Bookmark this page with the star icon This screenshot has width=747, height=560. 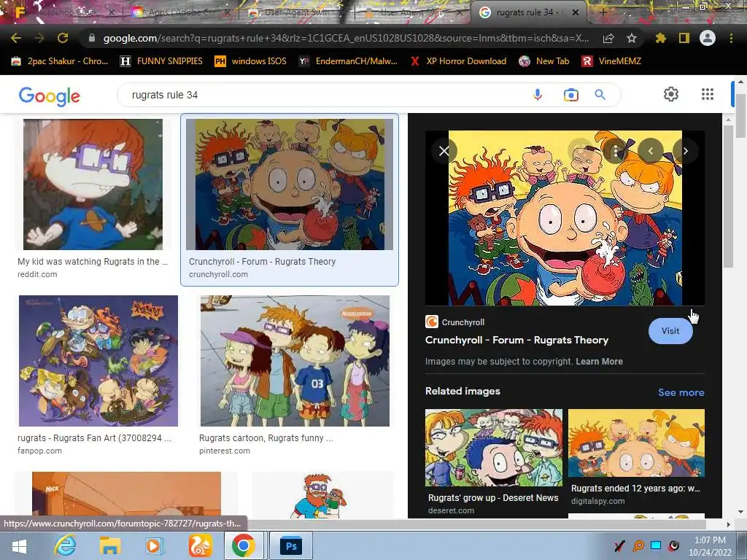[x=632, y=38]
